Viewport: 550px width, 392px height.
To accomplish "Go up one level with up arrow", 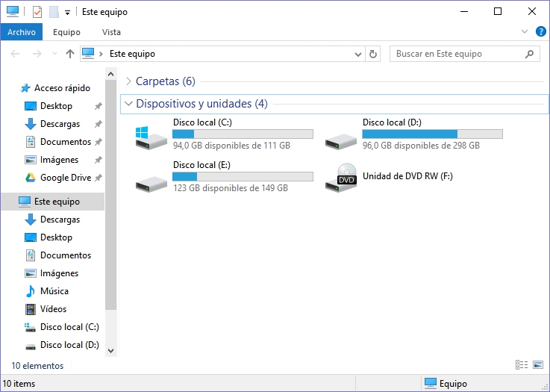I will 70,54.
